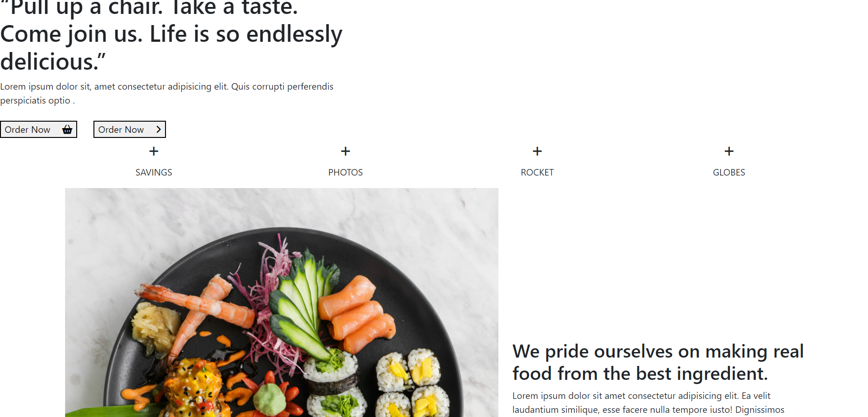Viewport: 868px width, 417px height.
Task: Select the GLOBES label
Action: coord(729,172)
